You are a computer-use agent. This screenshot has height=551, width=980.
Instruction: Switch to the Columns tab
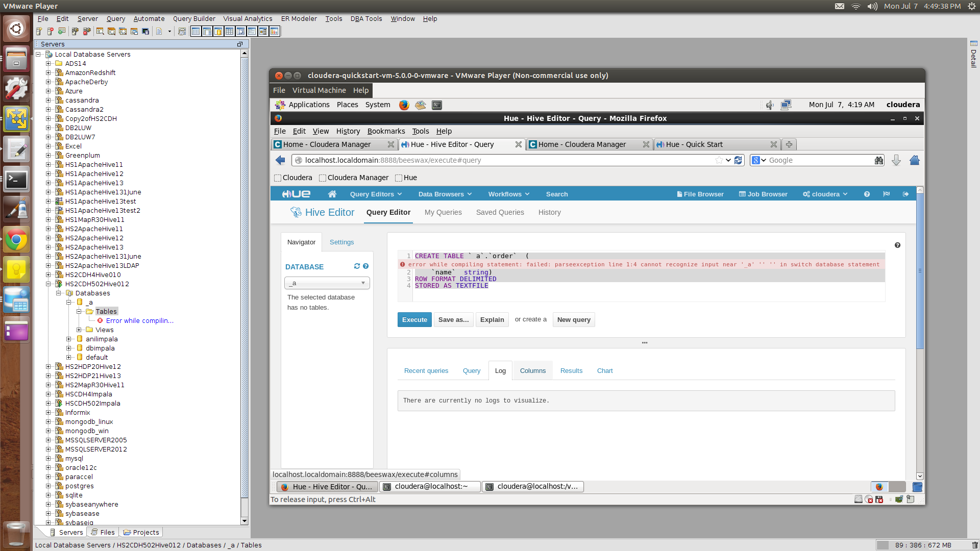click(532, 371)
